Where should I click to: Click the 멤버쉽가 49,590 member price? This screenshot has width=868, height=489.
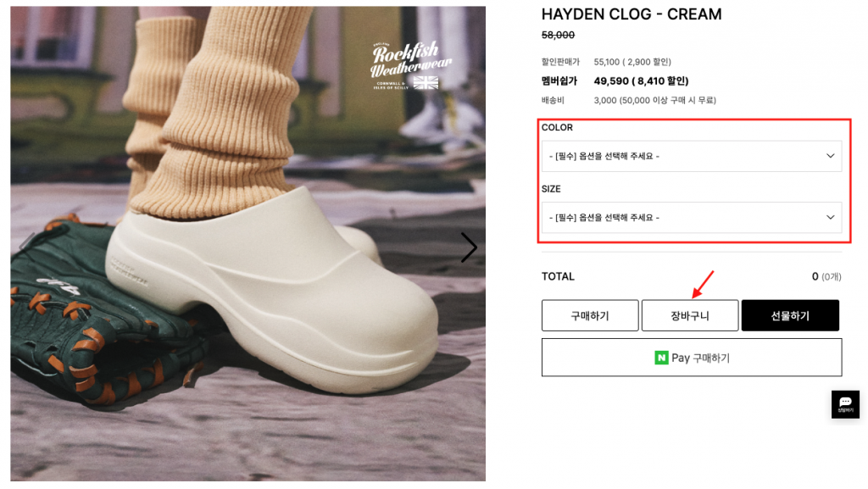(x=615, y=81)
